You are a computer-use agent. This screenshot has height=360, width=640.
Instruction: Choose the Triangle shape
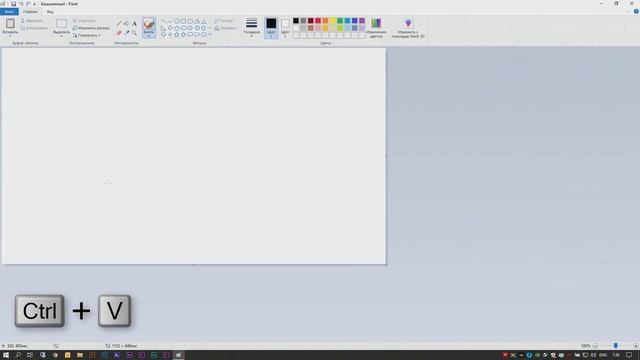[x=204, y=21]
